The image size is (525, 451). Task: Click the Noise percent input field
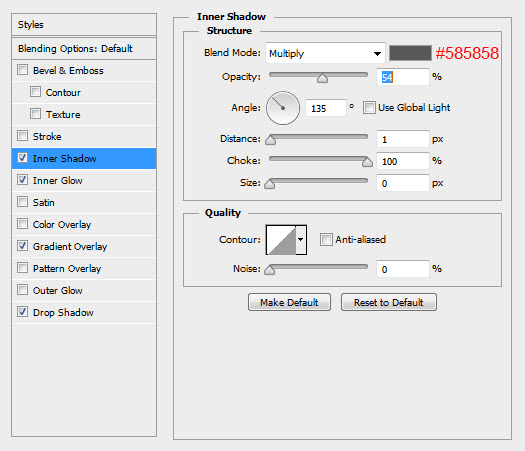coord(403,269)
